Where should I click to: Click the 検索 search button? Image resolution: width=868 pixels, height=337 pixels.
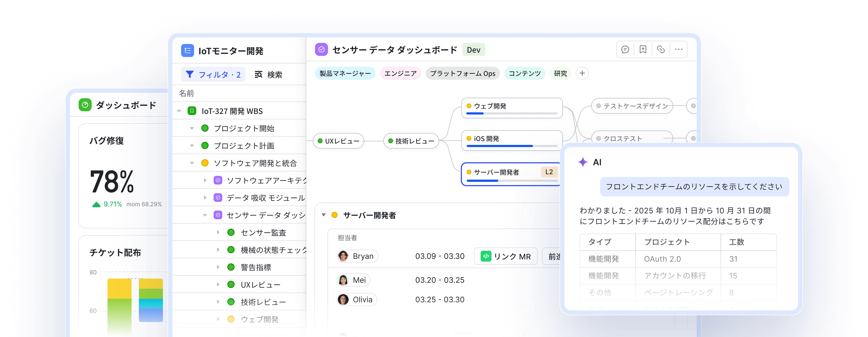point(268,75)
